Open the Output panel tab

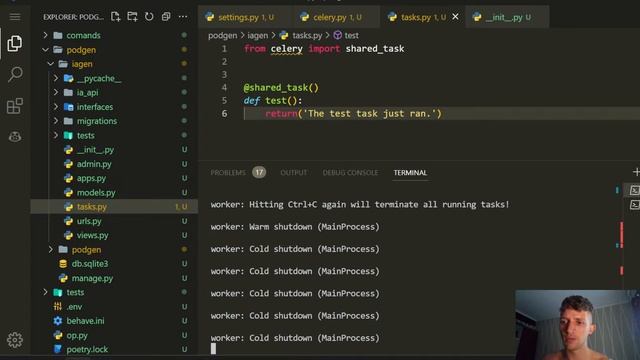[293, 173]
